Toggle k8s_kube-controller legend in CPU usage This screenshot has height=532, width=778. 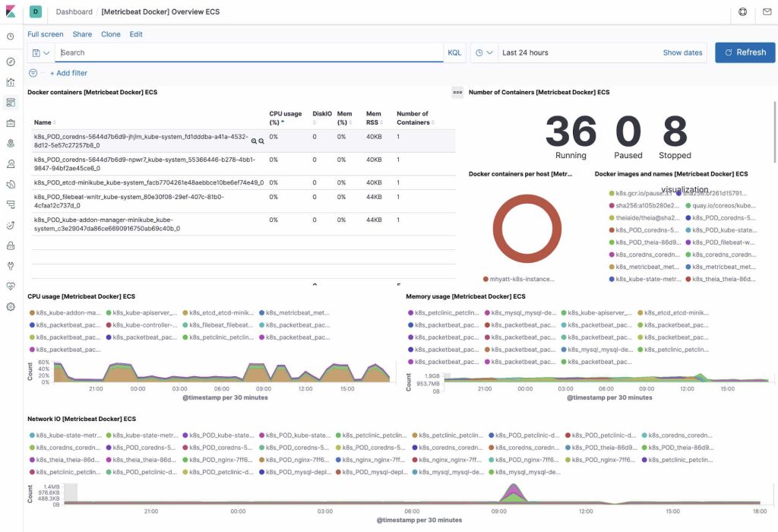point(141,325)
